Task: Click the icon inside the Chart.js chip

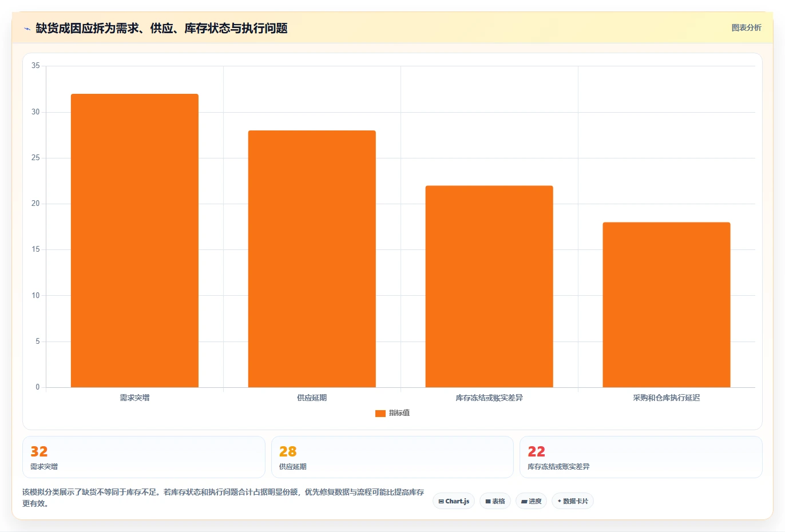Action: point(441,501)
